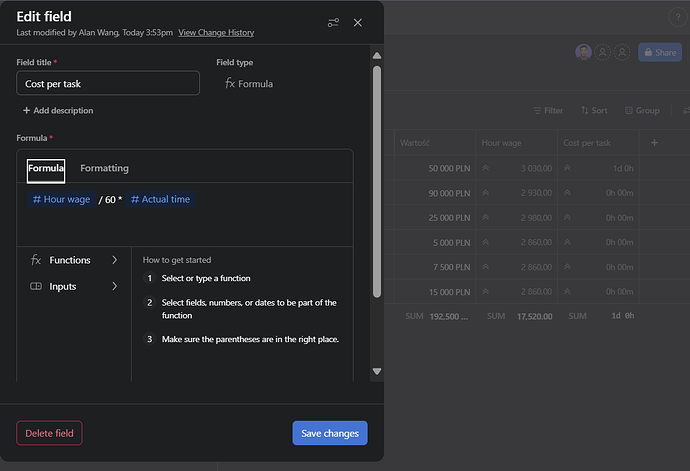Click the Sort arrows icon
Image resolution: width=690 pixels, height=471 pixels.
[584, 111]
